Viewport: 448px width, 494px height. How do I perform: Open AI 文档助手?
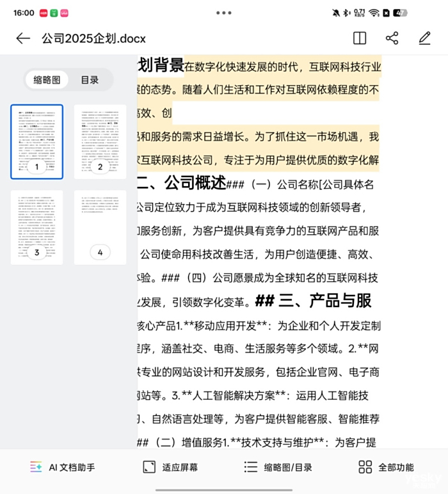pyautogui.click(x=63, y=467)
